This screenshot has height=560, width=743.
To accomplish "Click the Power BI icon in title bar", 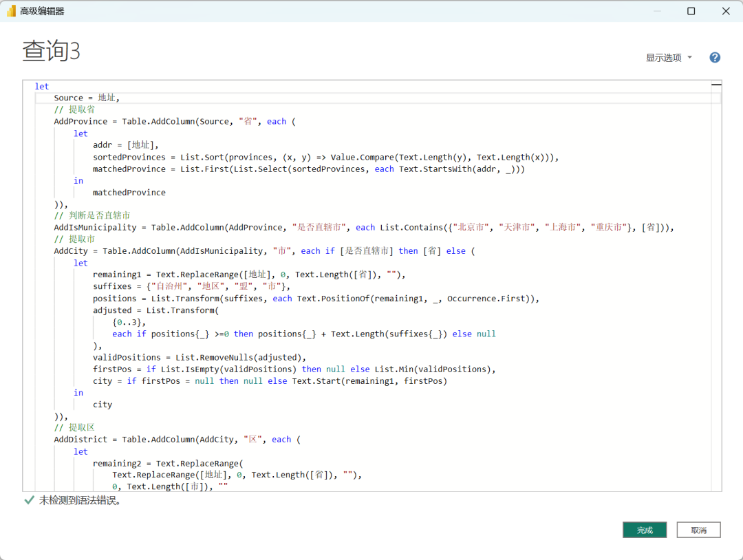I will click(x=12, y=11).
